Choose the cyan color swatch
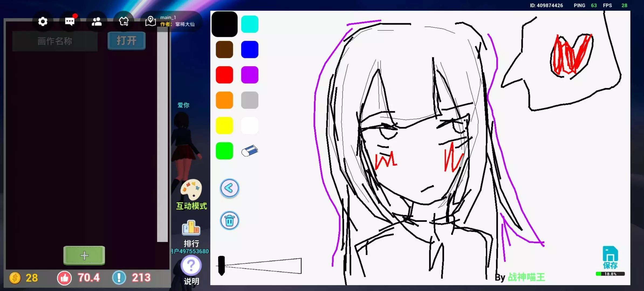The image size is (644, 291). (249, 24)
